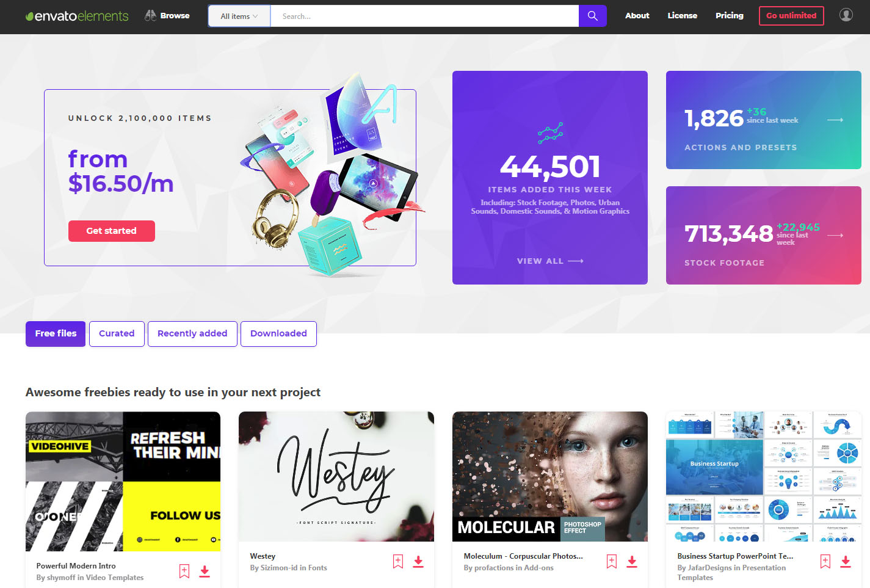Viewport: 870px width, 588px height.
Task: Switch to the Curated tab
Action: pos(117,334)
